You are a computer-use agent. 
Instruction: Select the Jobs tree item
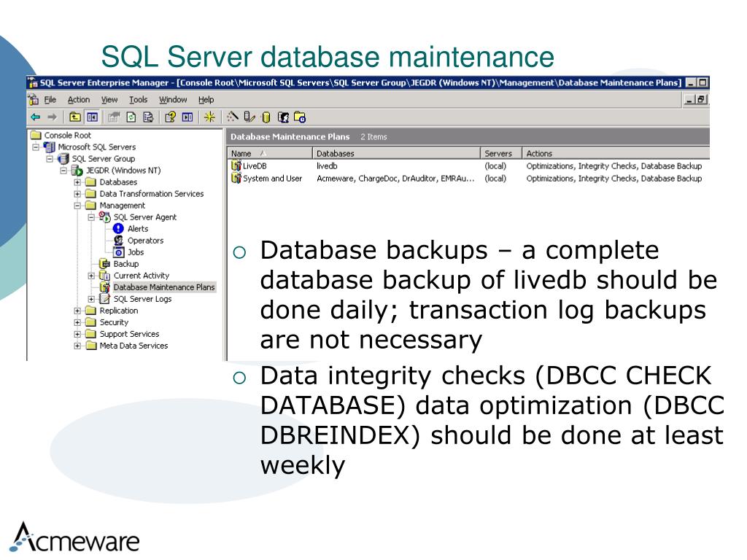[x=135, y=252]
